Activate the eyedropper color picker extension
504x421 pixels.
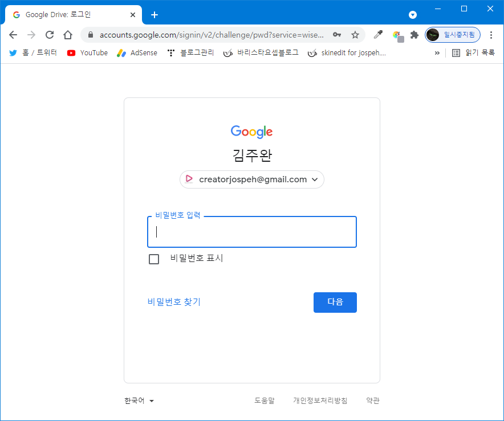[x=378, y=35]
